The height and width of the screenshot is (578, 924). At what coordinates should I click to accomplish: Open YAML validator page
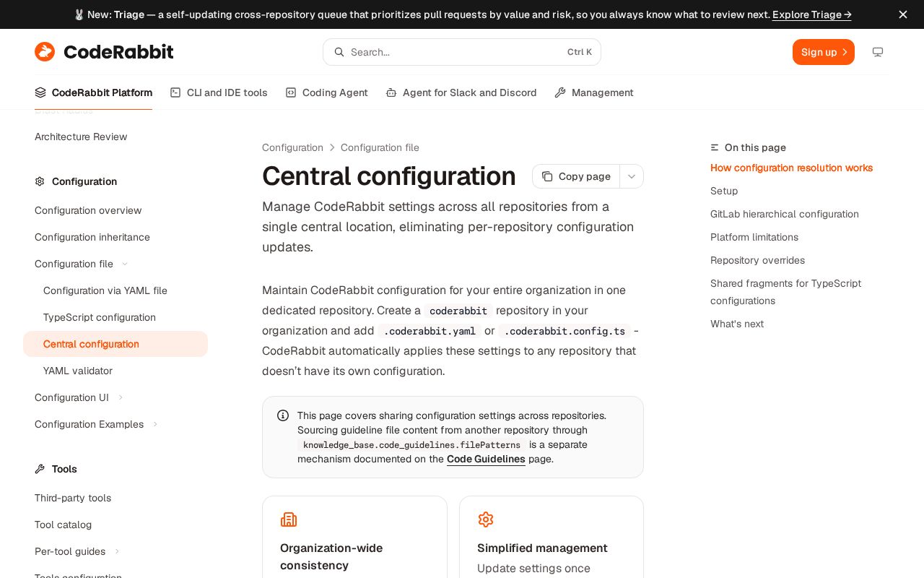[78, 371]
